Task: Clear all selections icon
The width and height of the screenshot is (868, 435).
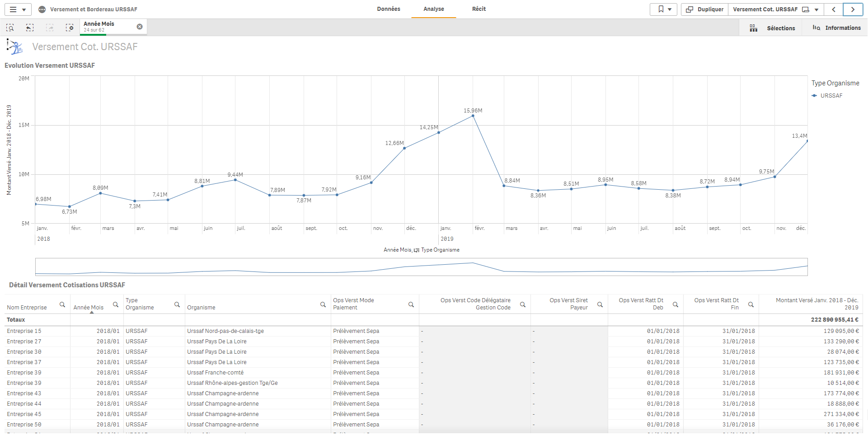Action: tap(70, 28)
